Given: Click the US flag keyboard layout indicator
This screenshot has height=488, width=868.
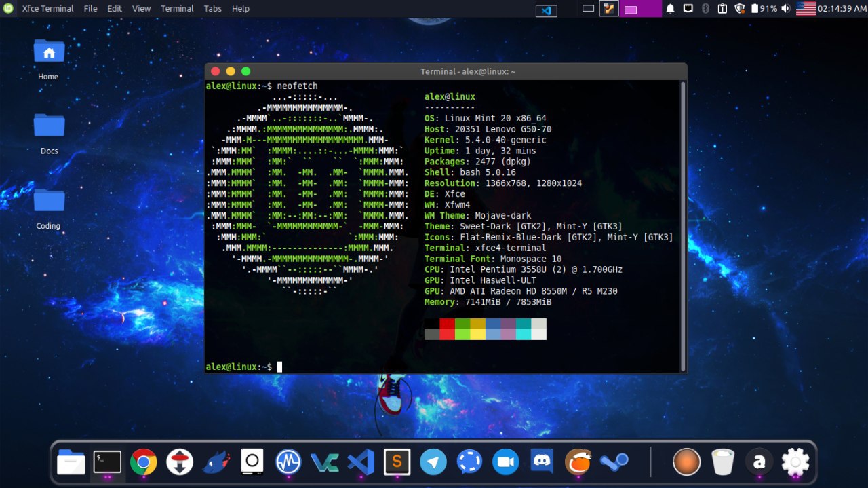Looking at the screenshot, I should 806,8.
